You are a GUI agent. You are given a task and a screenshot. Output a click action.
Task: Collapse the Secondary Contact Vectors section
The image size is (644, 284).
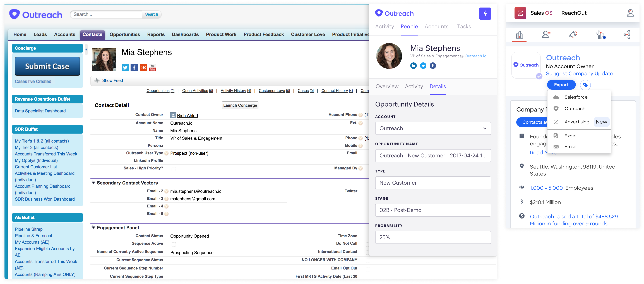tap(93, 183)
